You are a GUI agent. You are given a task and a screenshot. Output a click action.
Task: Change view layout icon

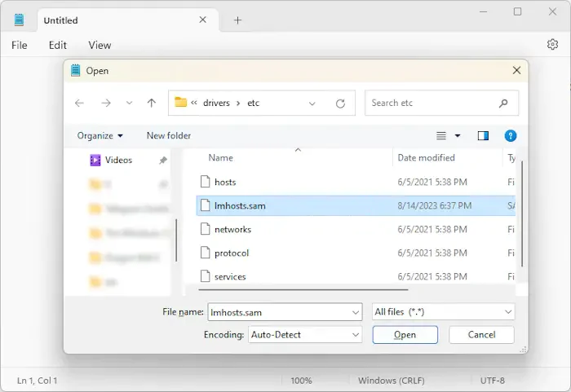click(x=441, y=136)
